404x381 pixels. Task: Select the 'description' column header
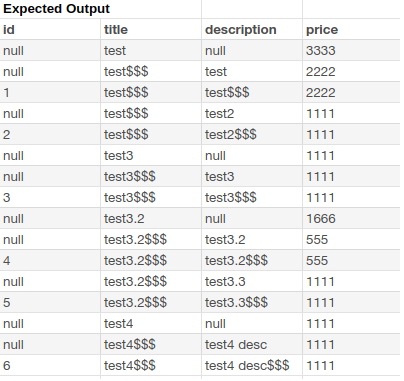[252, 30]
